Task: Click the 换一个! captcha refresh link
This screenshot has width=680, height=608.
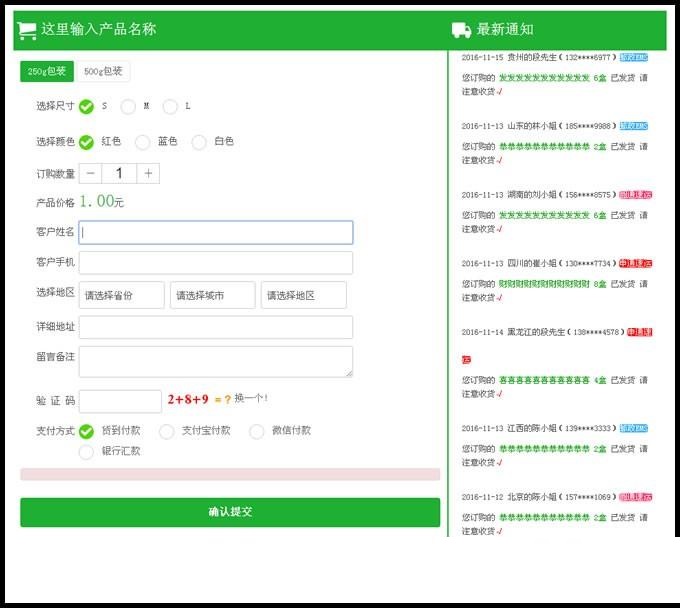Action: tap(251, 398)
